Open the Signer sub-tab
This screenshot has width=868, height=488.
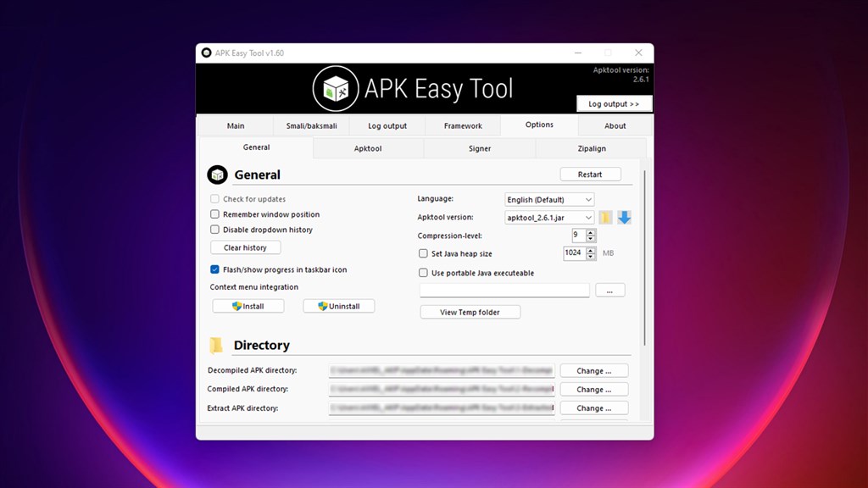tap(480, 148)
